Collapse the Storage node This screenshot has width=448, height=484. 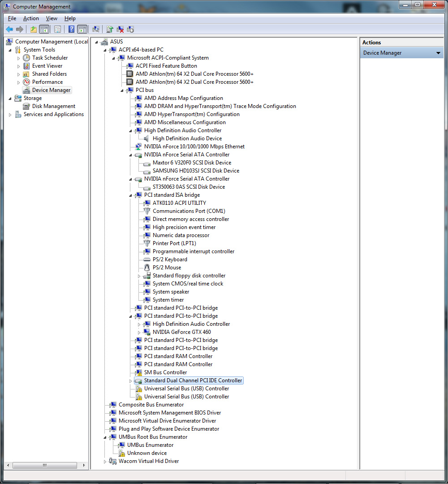coord(10,99)
